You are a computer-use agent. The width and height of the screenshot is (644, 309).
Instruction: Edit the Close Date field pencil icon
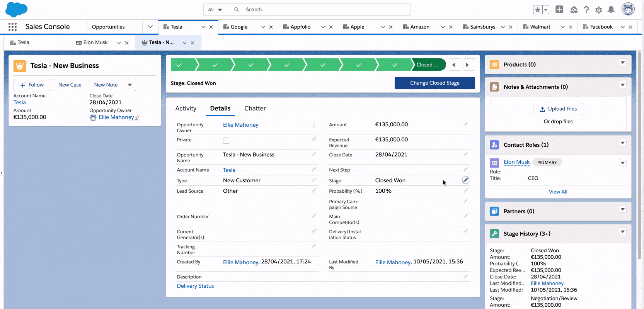point(466,154)
